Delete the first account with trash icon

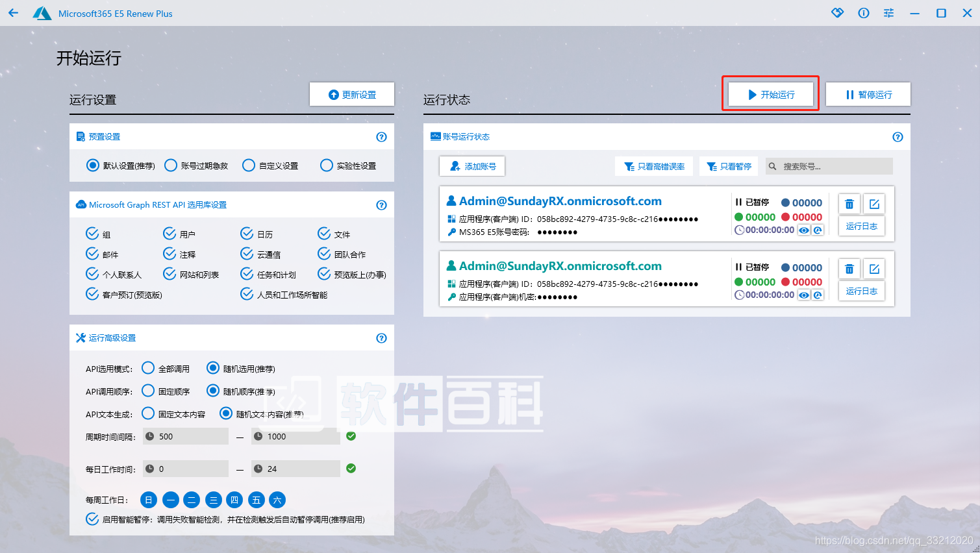pyautogui.click(x=849, y=204)
